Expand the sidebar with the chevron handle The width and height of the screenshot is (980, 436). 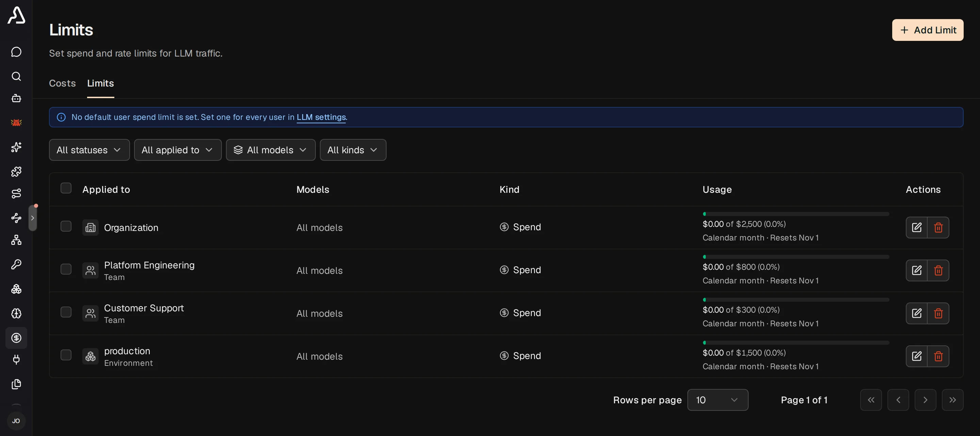(x=33, y=218)
